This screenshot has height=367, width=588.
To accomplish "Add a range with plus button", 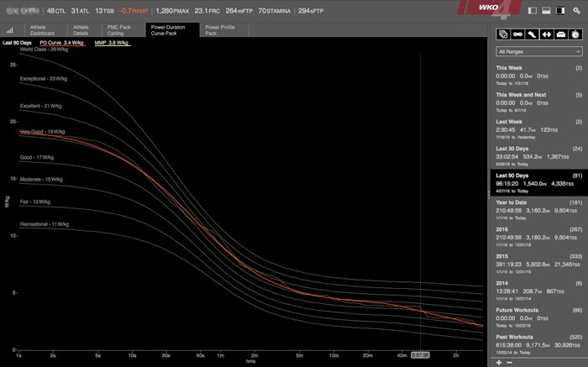I will point(499,363).
